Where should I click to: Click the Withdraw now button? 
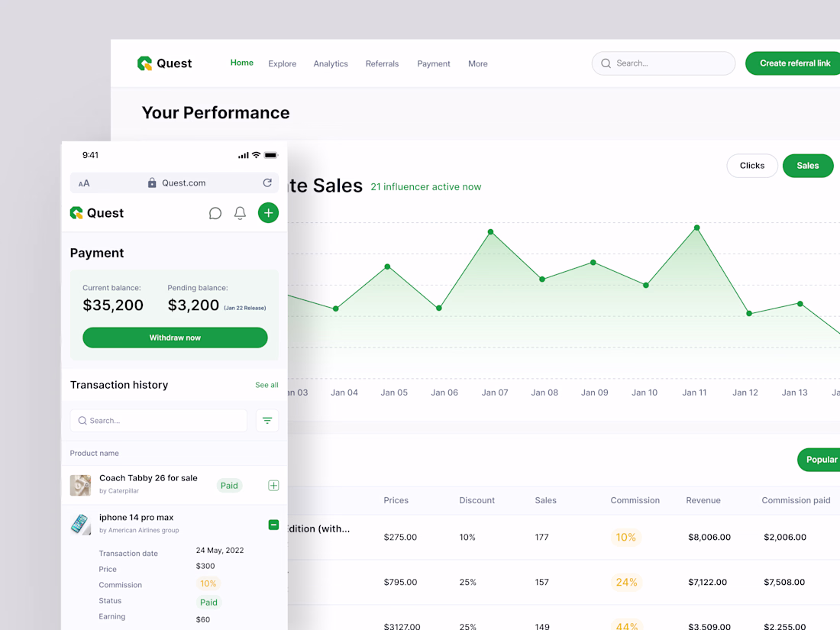coord(175,338)
